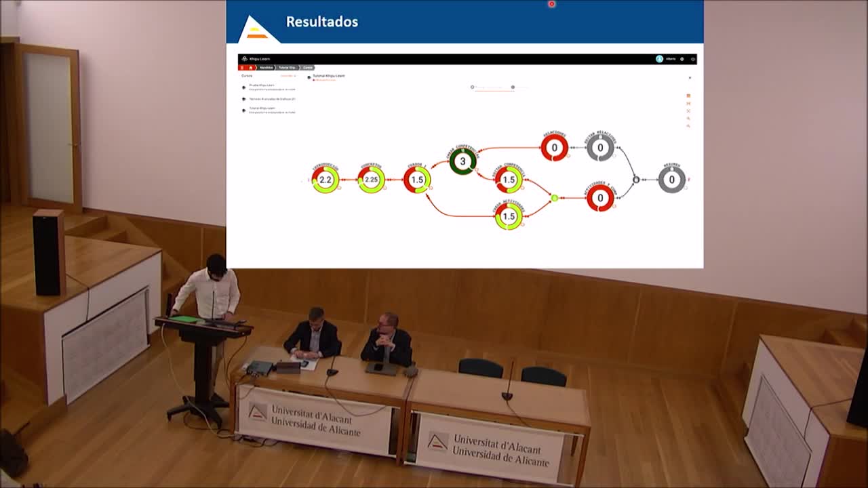Open the red menu icon in breadcrumb
The width and height of the screenshot is (868, 488).
[241, 68]
